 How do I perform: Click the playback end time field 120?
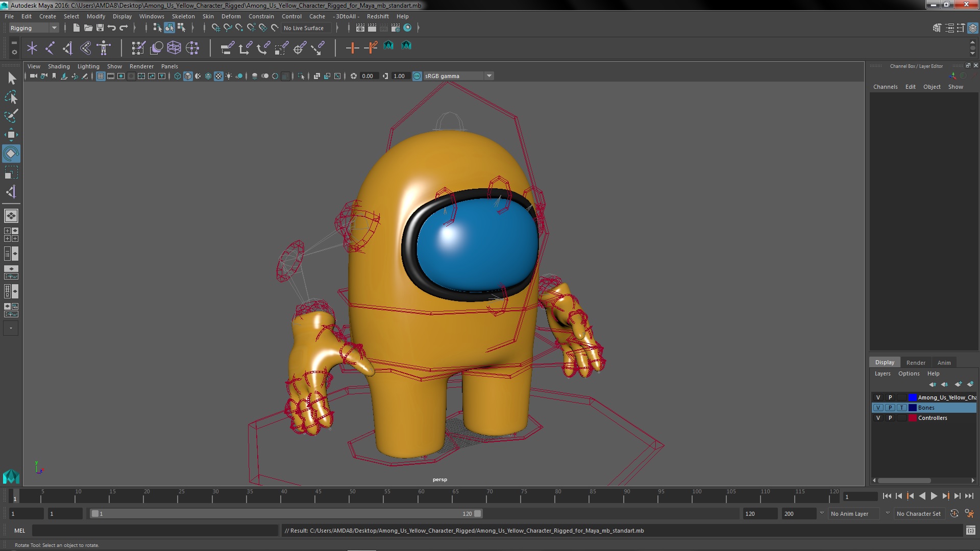[x=759, y=514]
